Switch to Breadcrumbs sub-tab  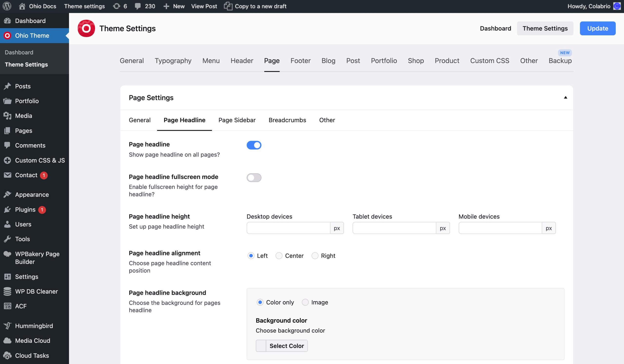[287, 120]
